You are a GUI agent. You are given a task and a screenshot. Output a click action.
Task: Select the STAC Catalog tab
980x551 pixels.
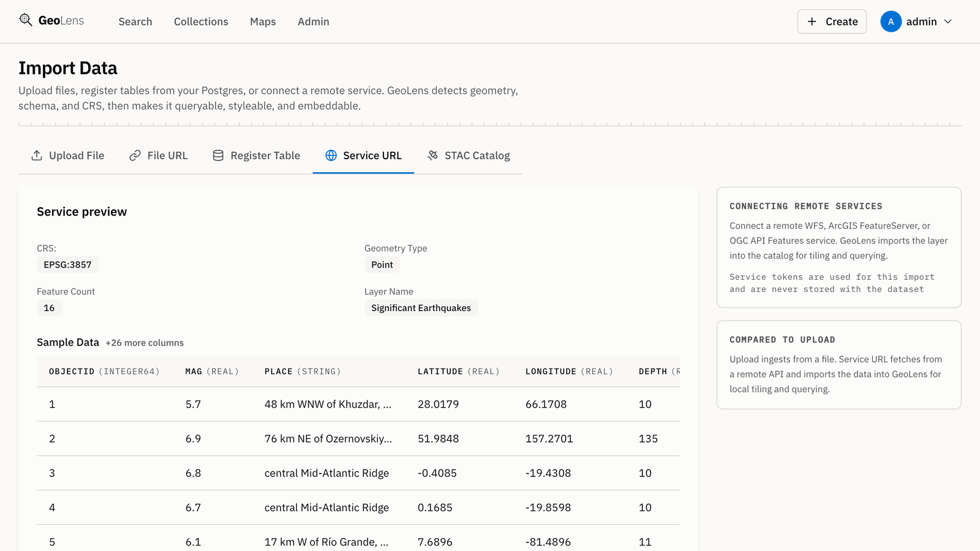[468, 156]
